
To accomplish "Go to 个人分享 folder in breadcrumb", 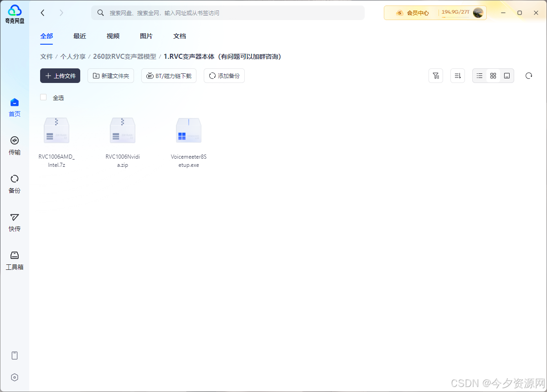I will (73, 57).
